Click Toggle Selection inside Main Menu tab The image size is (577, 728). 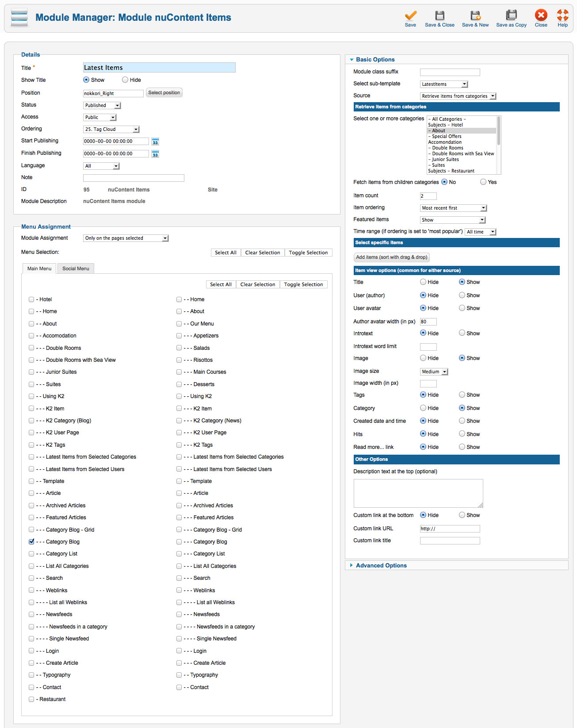(x=303, y=284)
